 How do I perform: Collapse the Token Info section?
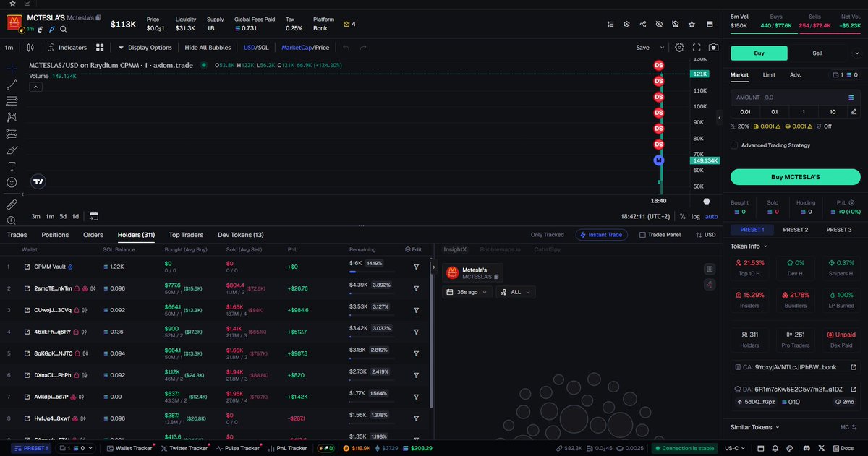click(749, 246)
